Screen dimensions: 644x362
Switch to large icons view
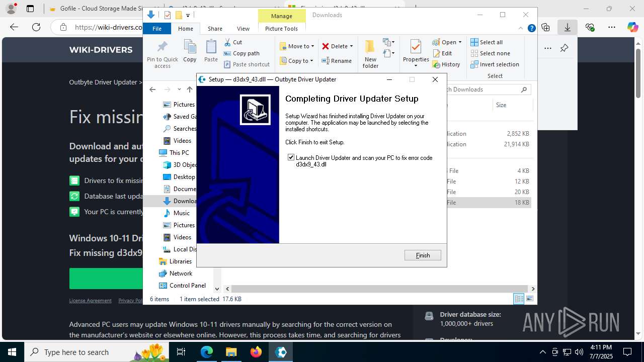pos(529,299)
